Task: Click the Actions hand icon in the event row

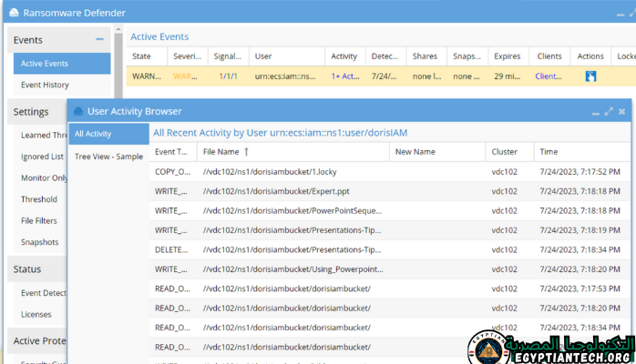Action: 590,76
